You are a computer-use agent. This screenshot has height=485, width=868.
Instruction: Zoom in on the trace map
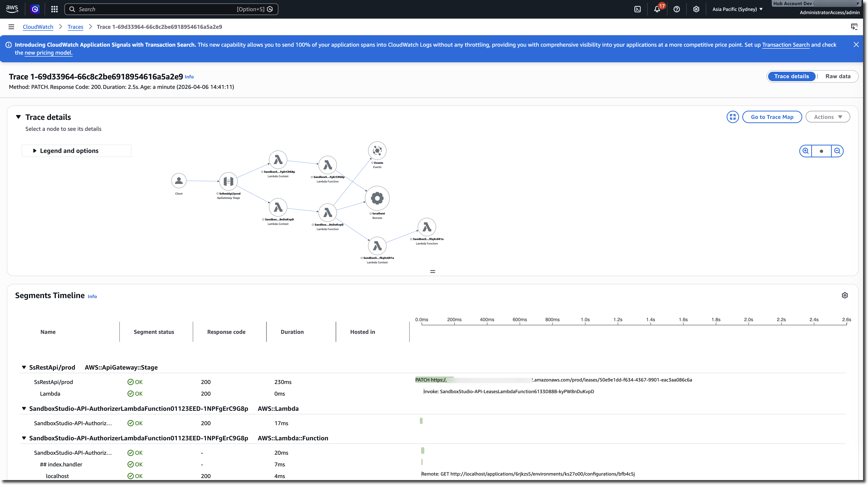tap(806, 151)
